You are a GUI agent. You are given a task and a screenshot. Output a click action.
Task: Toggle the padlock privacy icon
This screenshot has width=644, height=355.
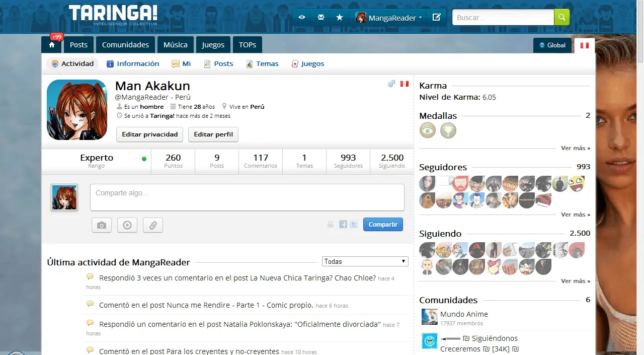click(331, 225)
